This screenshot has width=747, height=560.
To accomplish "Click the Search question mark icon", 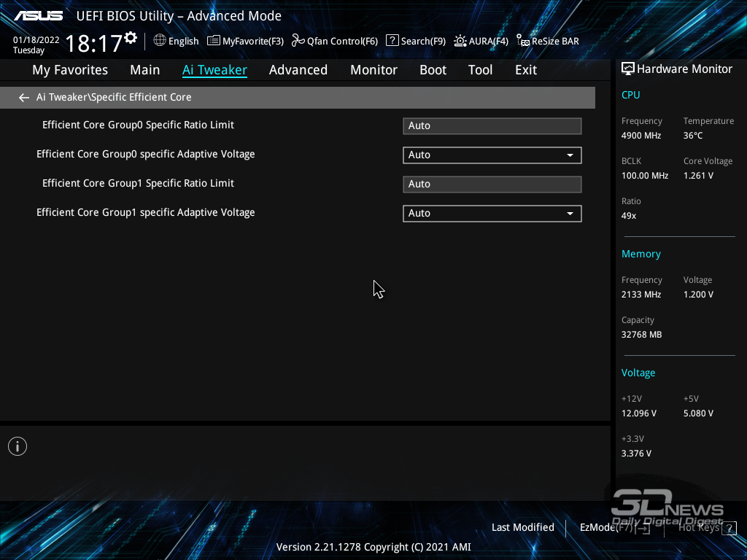I will pos(392,41).
